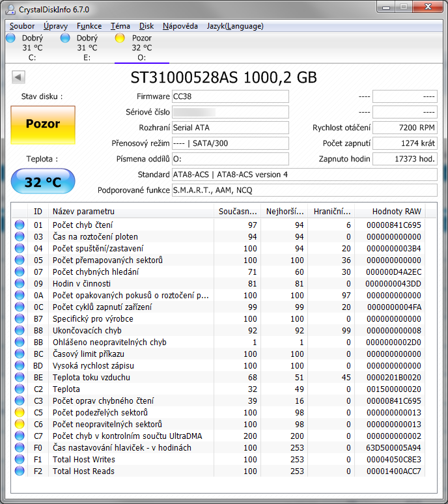Open the Funkce menu
This screenshot has height=504, width=448.
point(89,26)
